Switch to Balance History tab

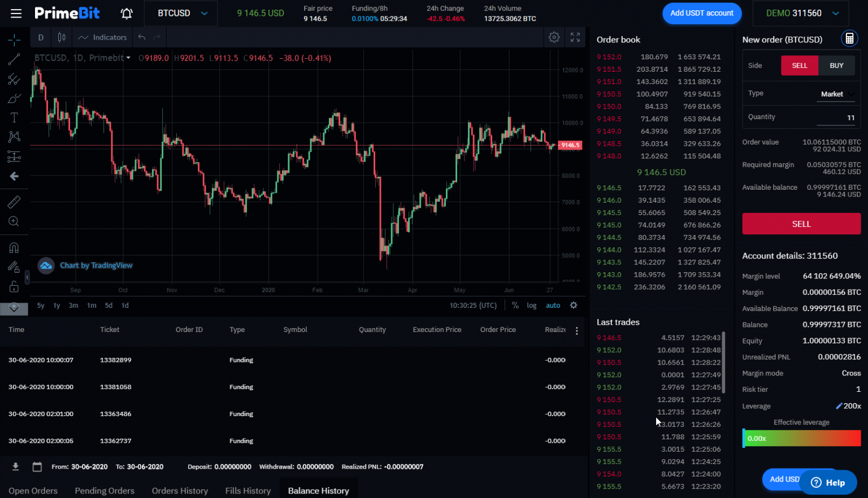[x=319, y=491]
